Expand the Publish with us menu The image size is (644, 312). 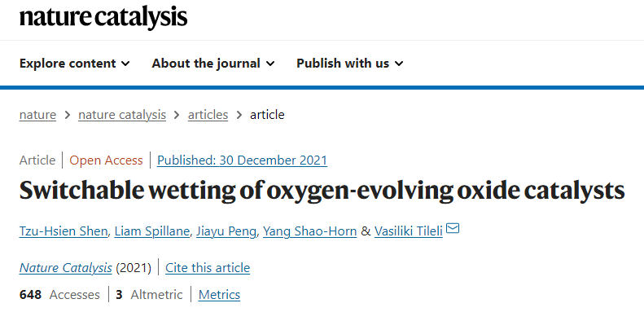click(350, 64)
